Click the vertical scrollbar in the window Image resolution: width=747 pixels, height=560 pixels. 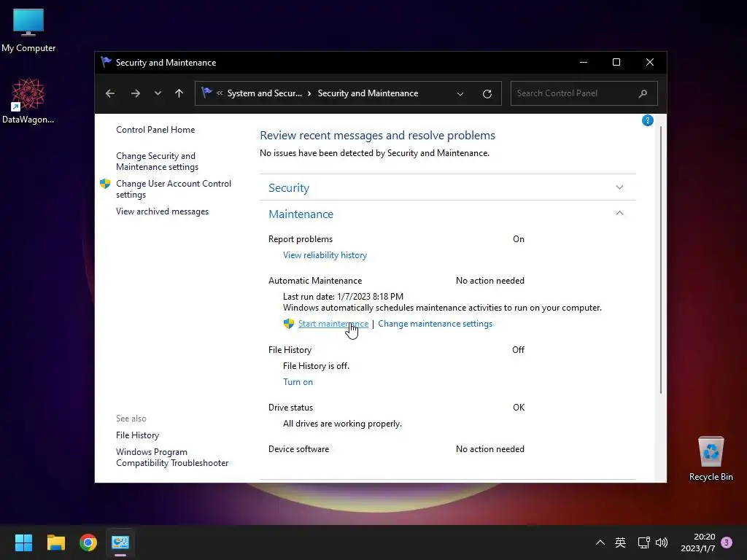point(661,260)
